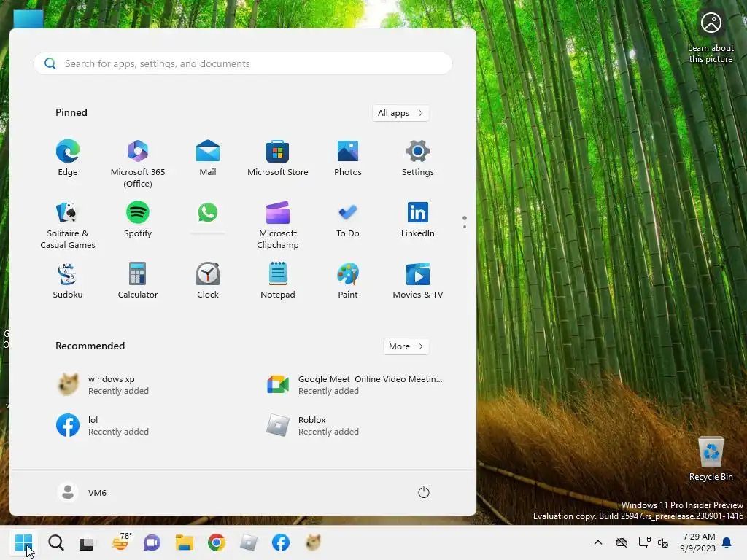Open the Clock app
Image resolution: width=747 pixels, height=560 pixels.
pyautogui.click(x=208, y=281)
